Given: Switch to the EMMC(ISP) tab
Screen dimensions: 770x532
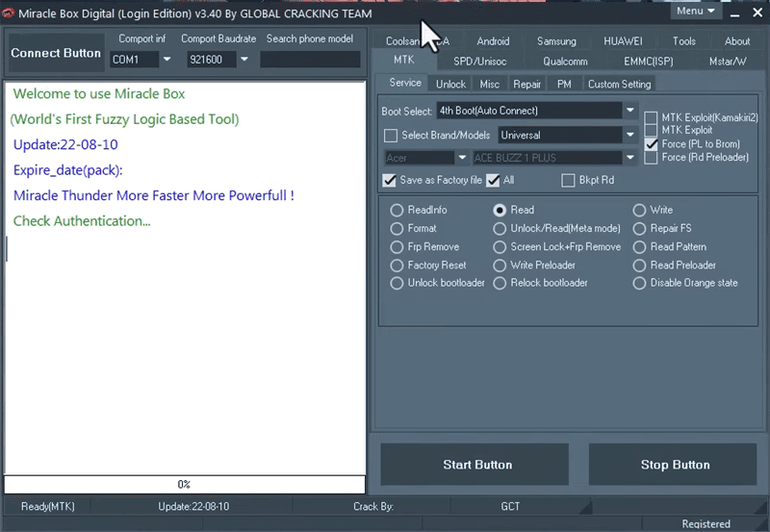Looking at the screenshot, I should 648,62.
